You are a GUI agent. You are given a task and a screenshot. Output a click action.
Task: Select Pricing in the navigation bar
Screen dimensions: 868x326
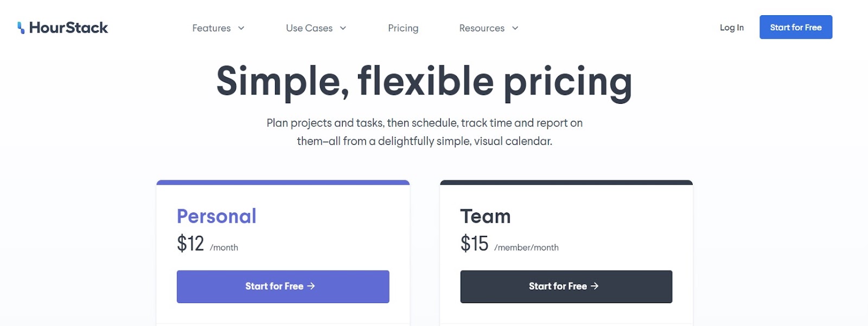(403, 28)
